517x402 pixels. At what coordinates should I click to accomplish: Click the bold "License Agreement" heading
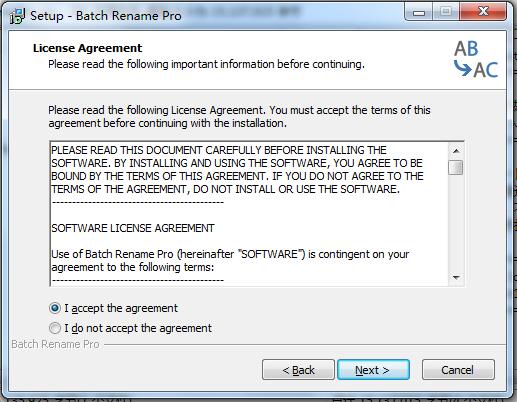click(88, 48)
